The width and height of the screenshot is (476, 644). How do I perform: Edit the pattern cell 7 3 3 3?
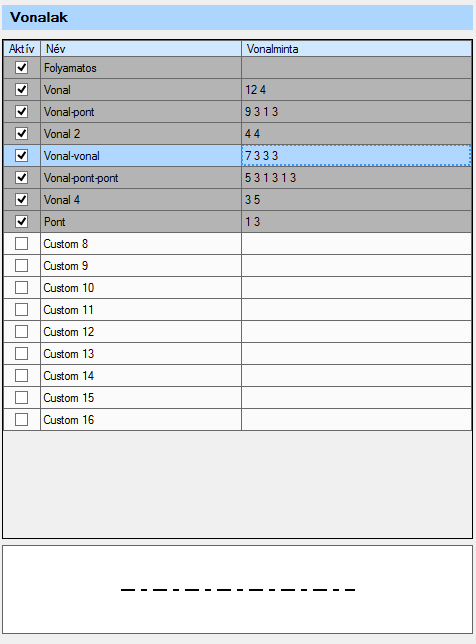(356, 156)
